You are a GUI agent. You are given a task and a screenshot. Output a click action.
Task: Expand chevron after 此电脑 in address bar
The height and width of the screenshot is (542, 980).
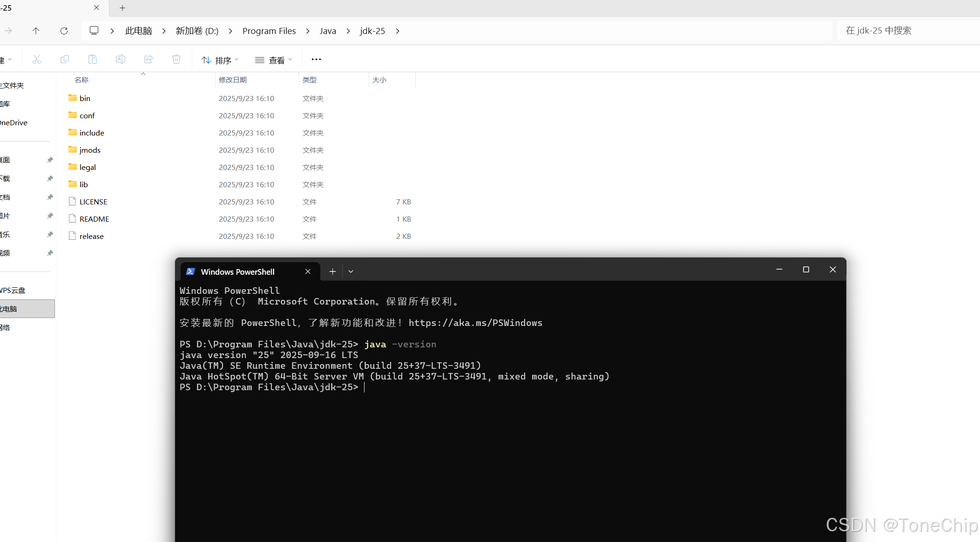pyautogui.click(x=164, y=31)
